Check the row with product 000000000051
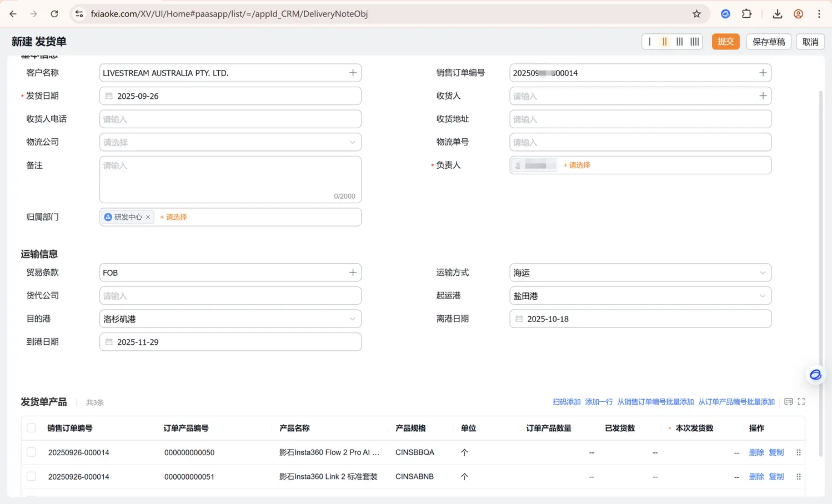Viewport: 832px width, 504px height. 31,476
